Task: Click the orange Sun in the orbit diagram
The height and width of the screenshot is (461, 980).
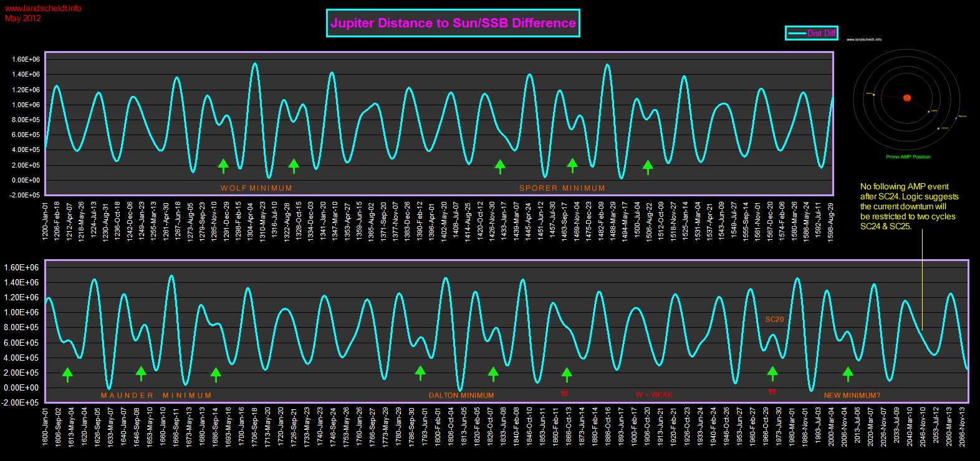Action: [907, 98]
